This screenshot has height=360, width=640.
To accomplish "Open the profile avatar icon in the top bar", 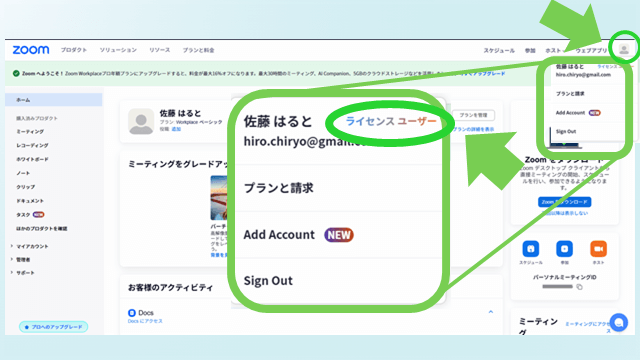I will 624,49.
